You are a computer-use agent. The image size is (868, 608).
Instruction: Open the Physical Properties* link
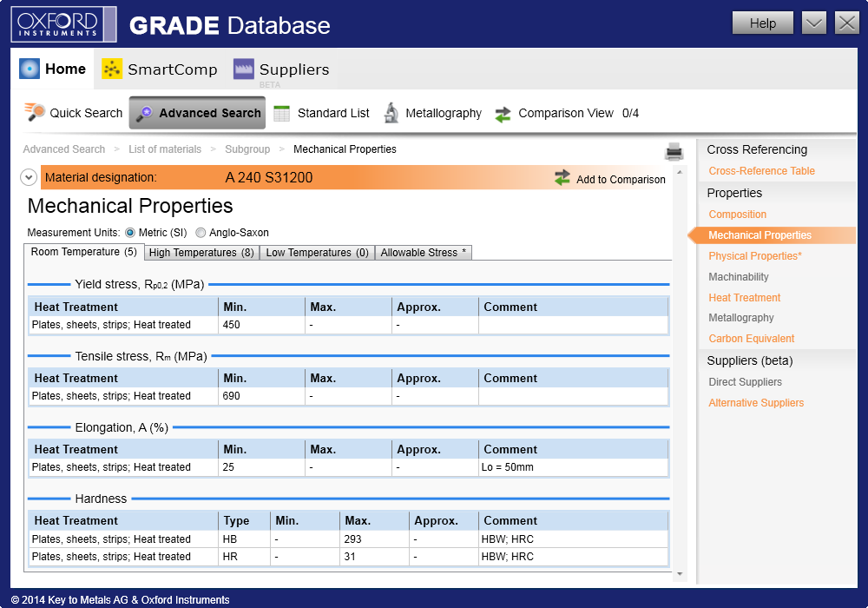point(755,256)
